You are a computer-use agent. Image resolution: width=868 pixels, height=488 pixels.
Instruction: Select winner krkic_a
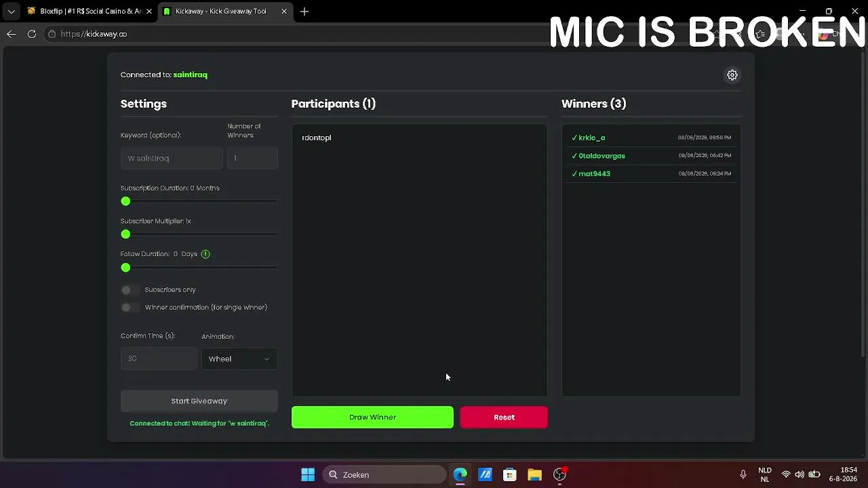click(x=591, y=138)
